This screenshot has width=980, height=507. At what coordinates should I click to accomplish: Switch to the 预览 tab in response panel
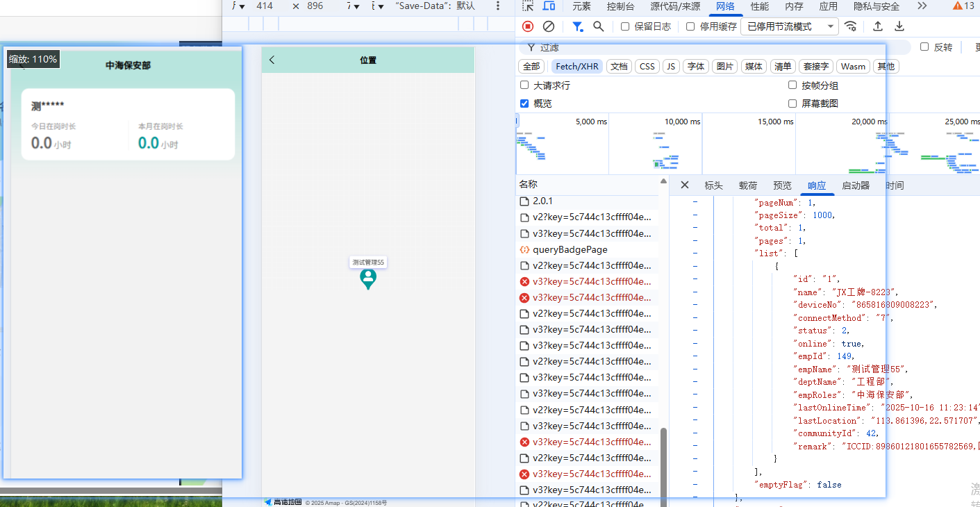point(782,185)
